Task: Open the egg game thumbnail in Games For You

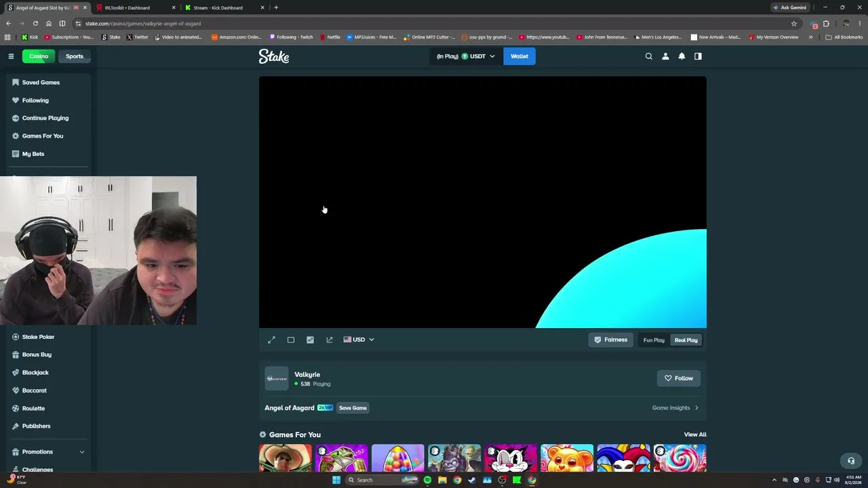Action: tap(398, 458)
